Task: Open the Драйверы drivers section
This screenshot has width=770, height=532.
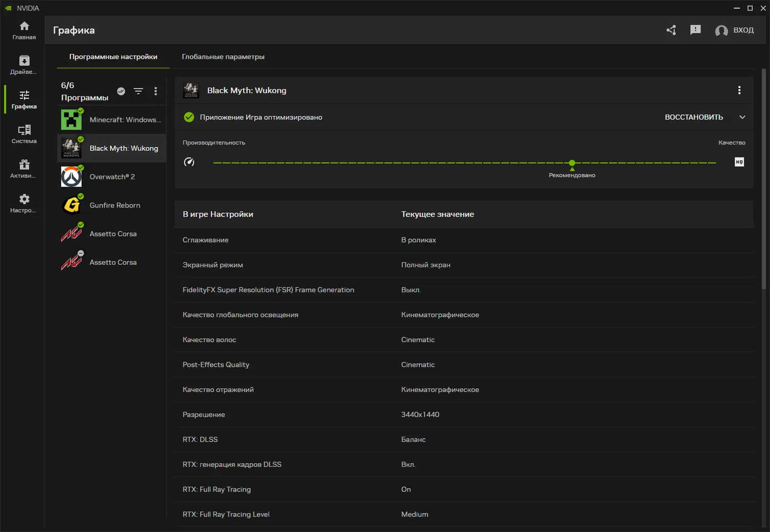Action: click(24, 65)
